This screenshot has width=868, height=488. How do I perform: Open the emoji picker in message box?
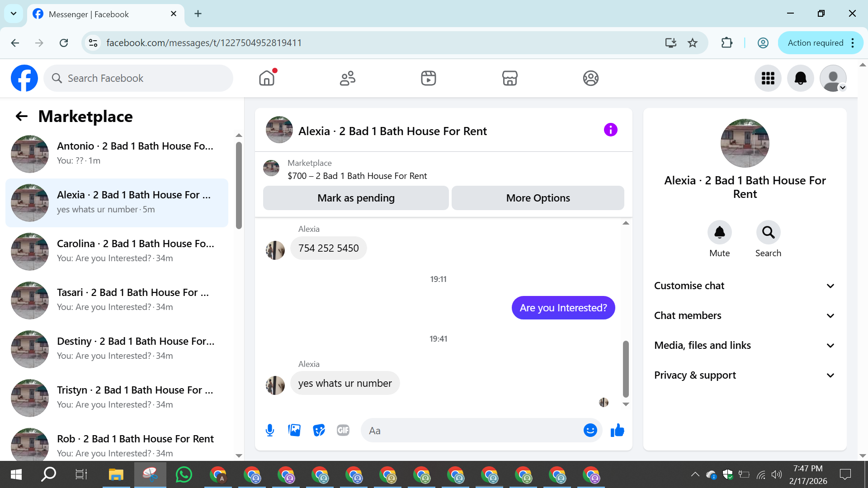click(x=590, y=430)
